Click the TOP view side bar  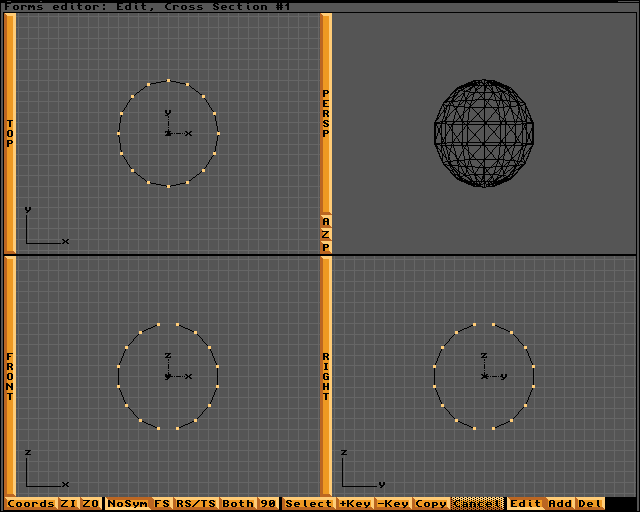(x=10, y=133)
